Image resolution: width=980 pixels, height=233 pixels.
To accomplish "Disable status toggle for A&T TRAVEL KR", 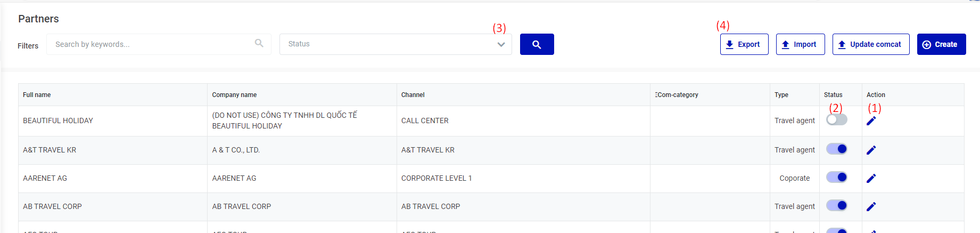I will (836, 149).
